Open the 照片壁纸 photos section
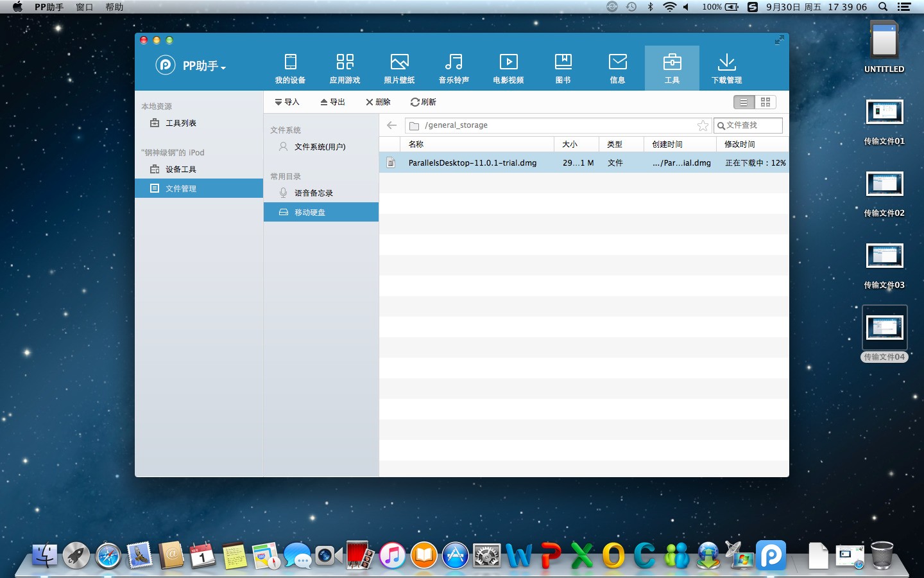Viewport: 924px width, 578px height. point(399,67)
